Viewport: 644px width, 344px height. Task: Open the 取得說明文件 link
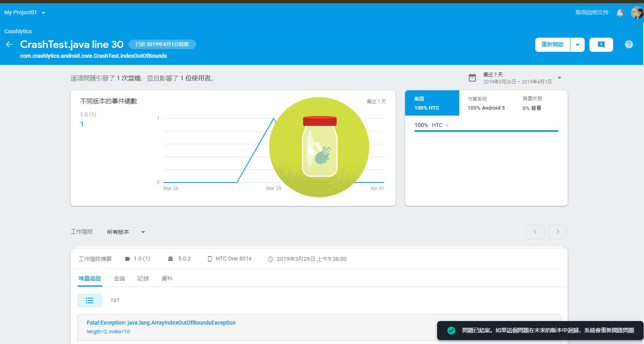pyautogui.click(x=592, y=13)
